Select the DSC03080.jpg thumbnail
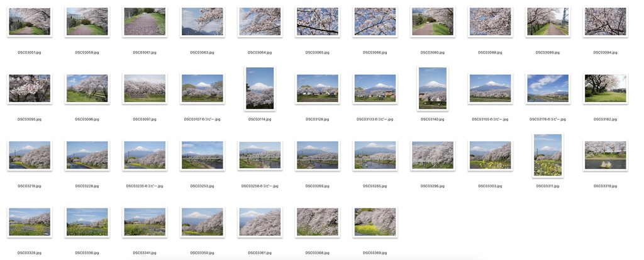 pyautogui.click(x=433, y=21)
